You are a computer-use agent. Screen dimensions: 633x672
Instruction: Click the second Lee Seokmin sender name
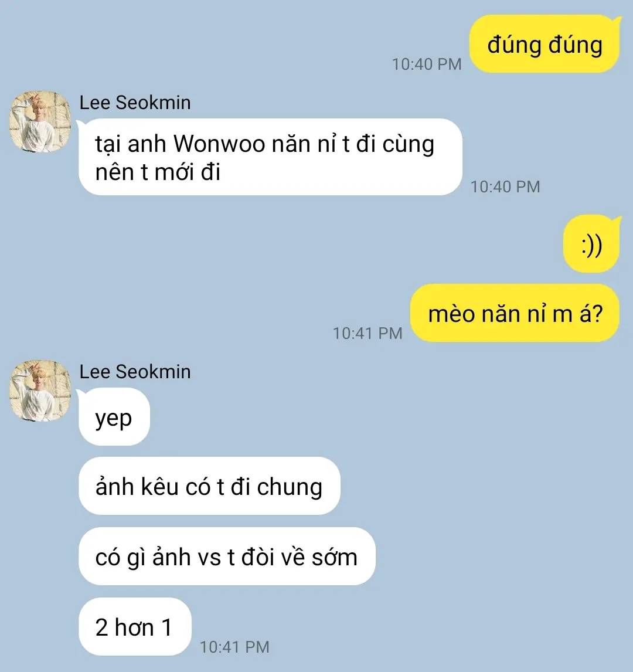[135, 372]
